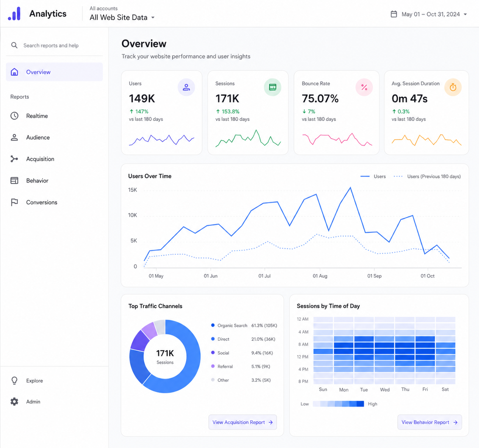Click the May 01 – Oct 31, 2024 date range
This screenshot has height=448, width=479.
[431, 14]
